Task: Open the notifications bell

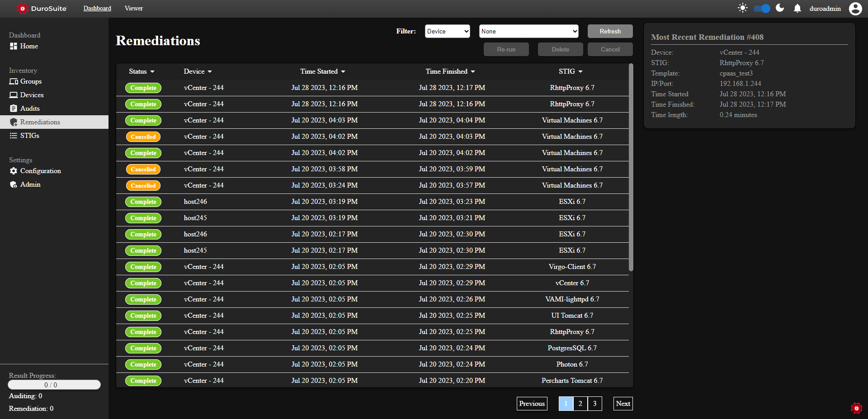Action: point(797,9)
